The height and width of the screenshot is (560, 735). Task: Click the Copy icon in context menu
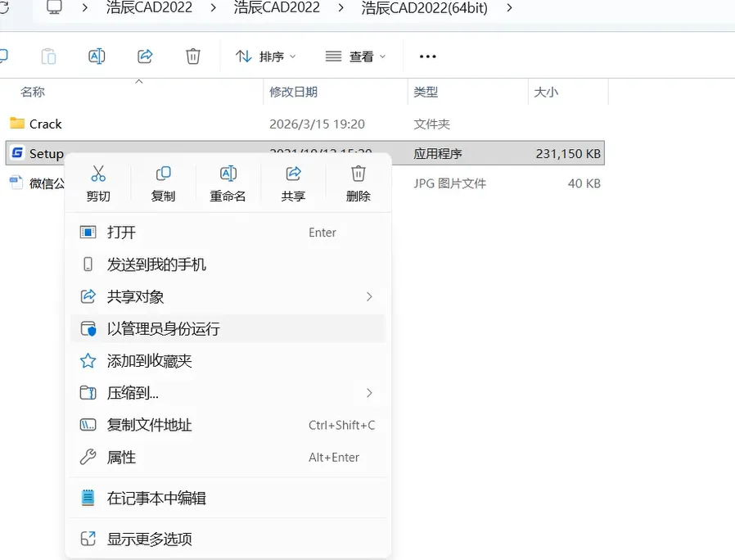click(163, 174)
